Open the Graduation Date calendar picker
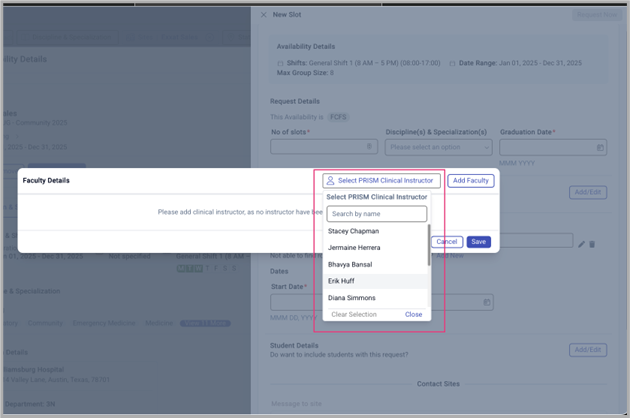The width and height of the screenshot is (630, 418). (x=600, y=148)
